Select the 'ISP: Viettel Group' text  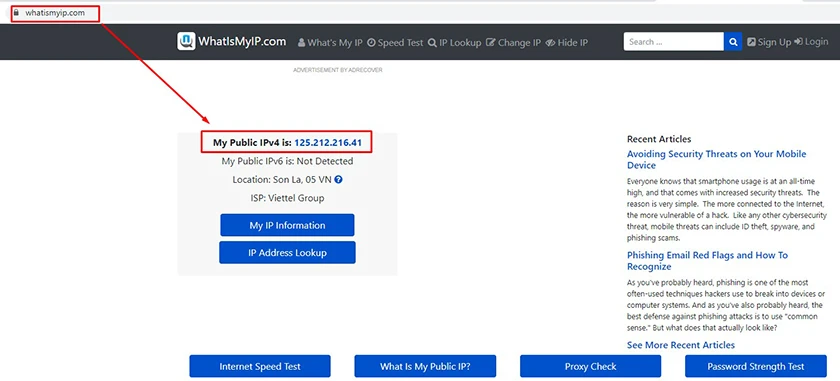coord(287,198)
